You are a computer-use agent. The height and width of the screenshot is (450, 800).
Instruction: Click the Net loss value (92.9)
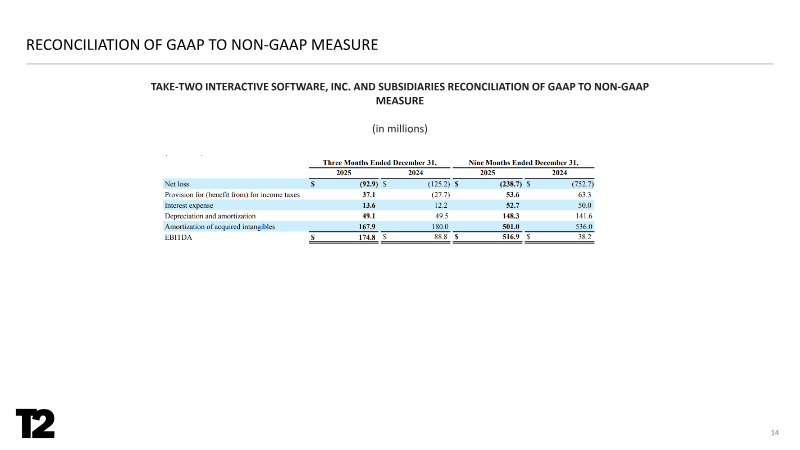[361, 183]
